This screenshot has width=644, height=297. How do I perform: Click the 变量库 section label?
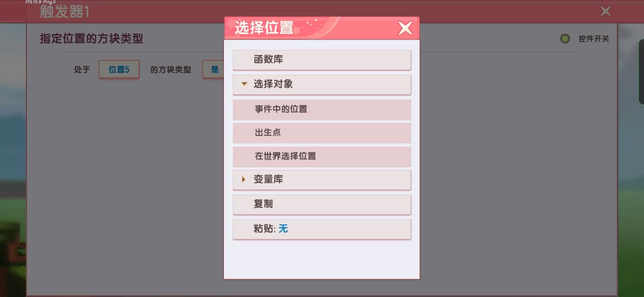click(x=268, y=179)
